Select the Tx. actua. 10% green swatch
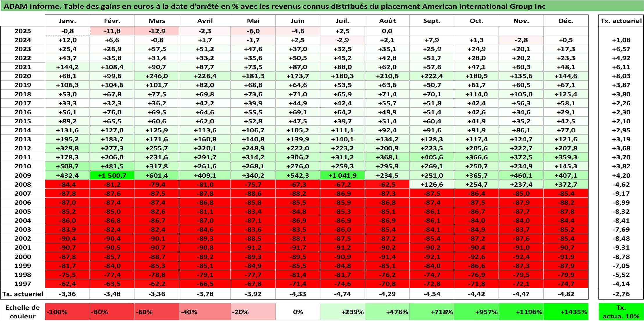This screenshot has width=644, height=321. [x=621, y=312]
